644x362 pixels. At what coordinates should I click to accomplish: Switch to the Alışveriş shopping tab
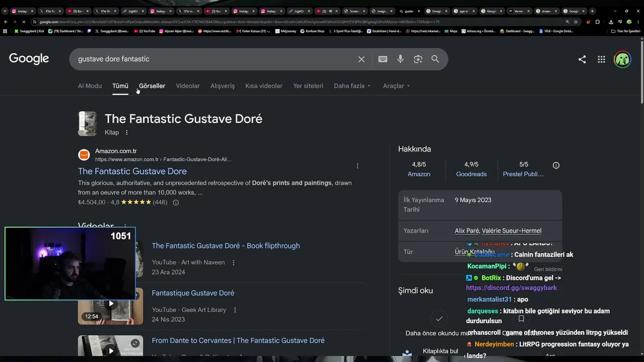222,86
